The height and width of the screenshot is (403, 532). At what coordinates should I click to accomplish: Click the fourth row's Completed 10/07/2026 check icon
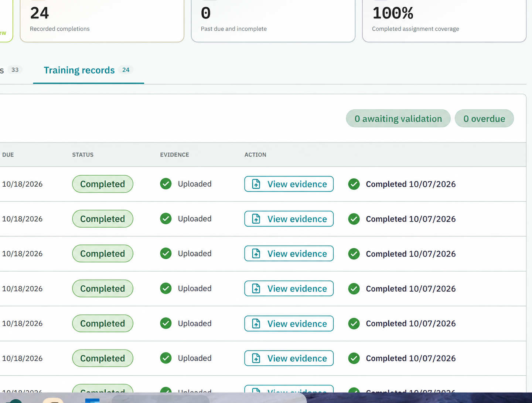354,289
